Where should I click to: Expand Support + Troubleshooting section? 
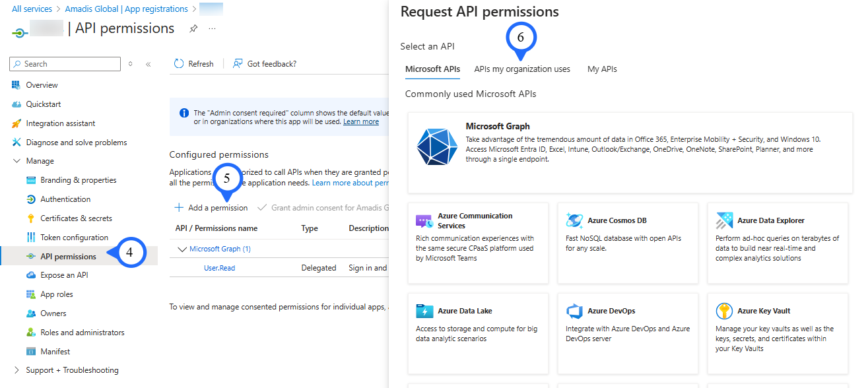coord(17,370)
